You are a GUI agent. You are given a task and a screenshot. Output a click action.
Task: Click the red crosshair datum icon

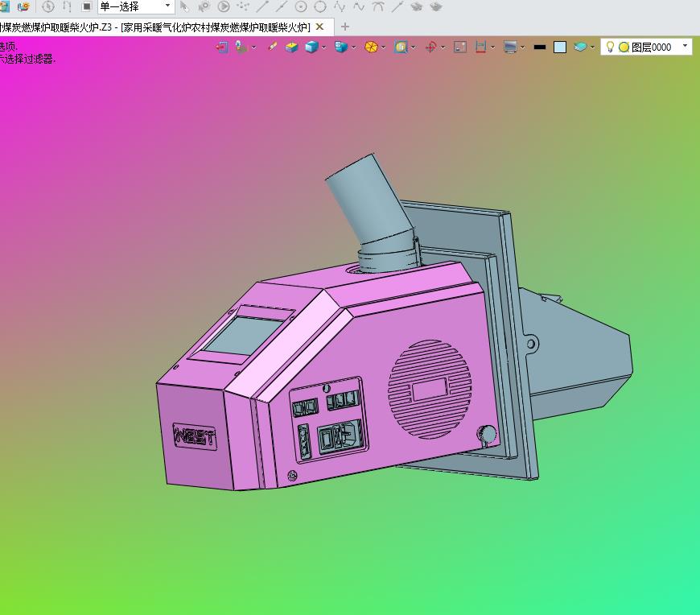(x=430, y=47)
